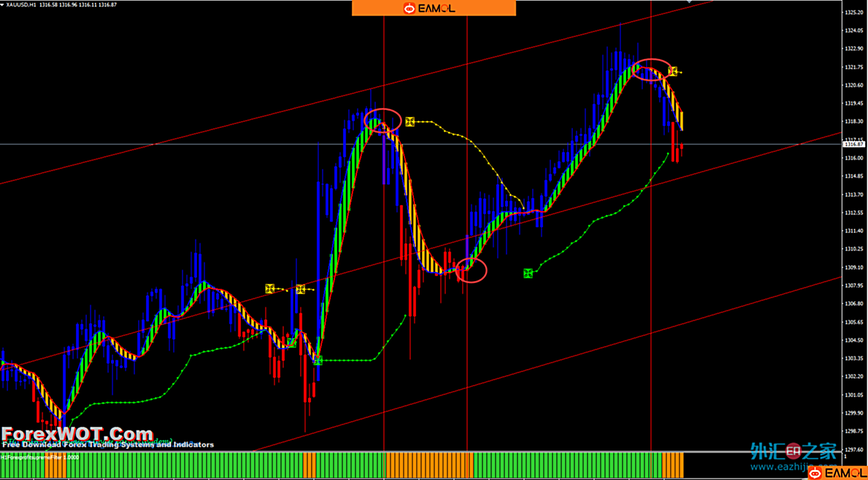Image resolution: width=868 pixels, height=480 pixels.
Task: Click the EAMOL robot icon in top banner
Action: (x=409, y=8)
